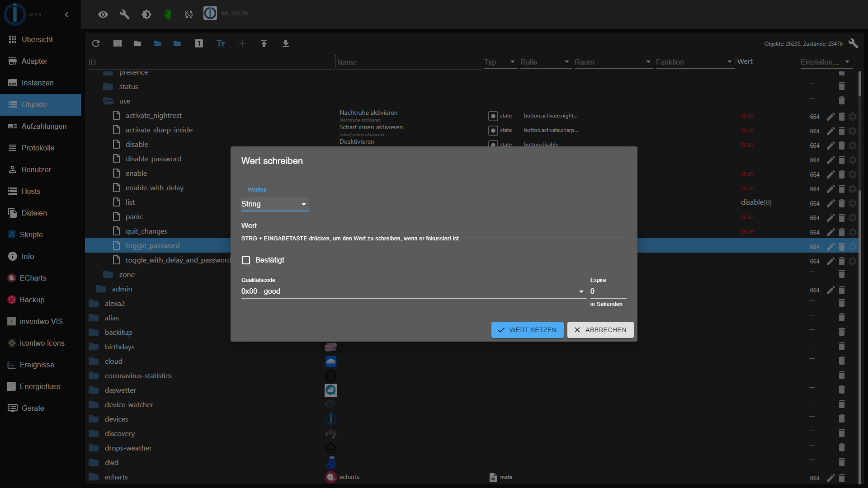Image resolution: width=868 pixels, height=488 pixels.
Task: Click the download objects icon
Action: 286,43
